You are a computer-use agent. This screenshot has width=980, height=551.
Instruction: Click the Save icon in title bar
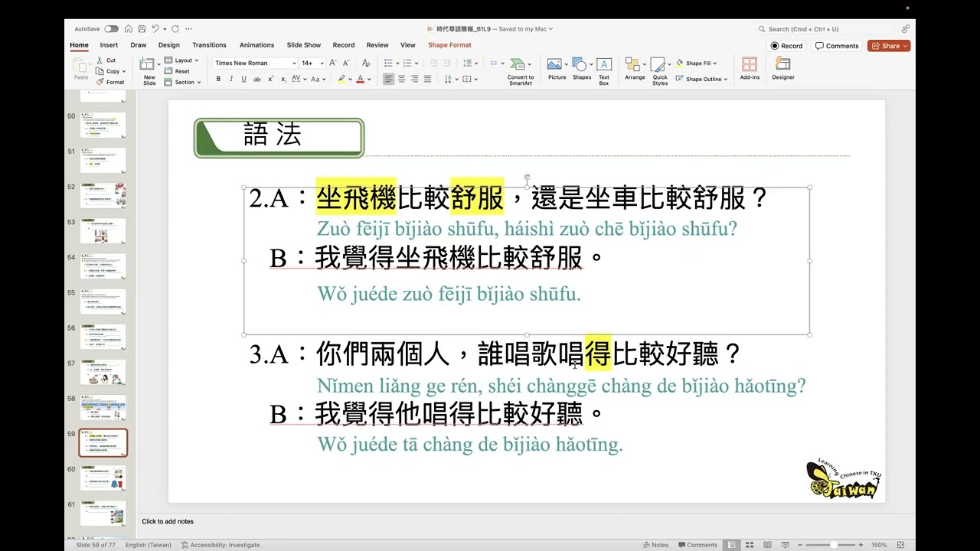click(x=142, y=29)
